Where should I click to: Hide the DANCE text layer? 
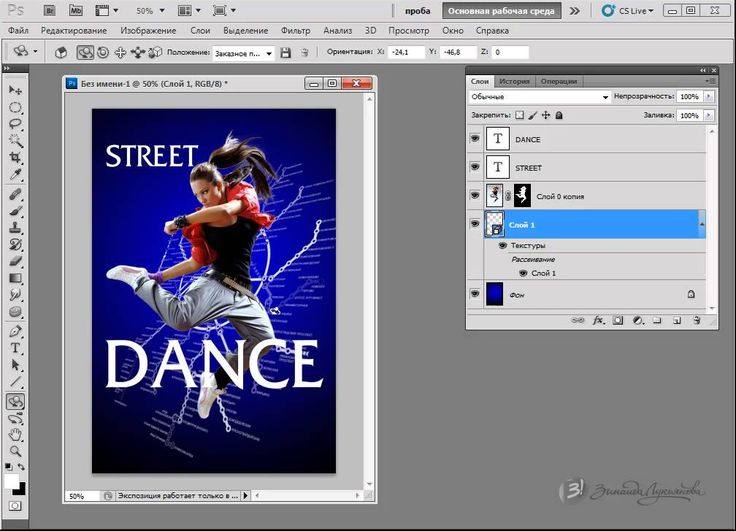pyautogui.click(x=475, y=140)
